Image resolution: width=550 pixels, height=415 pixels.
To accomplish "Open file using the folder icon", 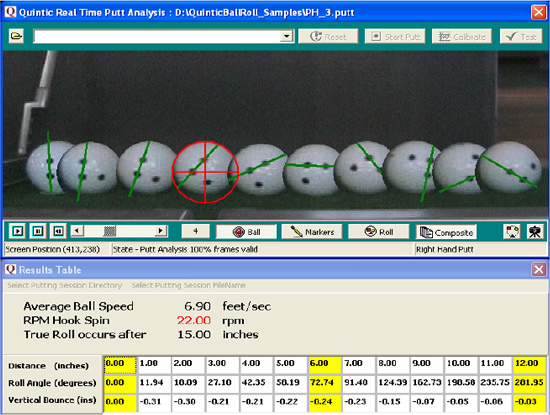I will (x=16, y=36).
